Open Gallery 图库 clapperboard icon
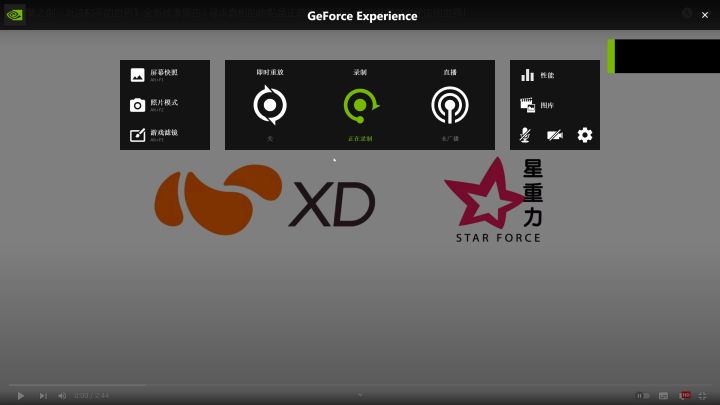The height and width of the screenshot is (405, 720). (x=528, y=105)
